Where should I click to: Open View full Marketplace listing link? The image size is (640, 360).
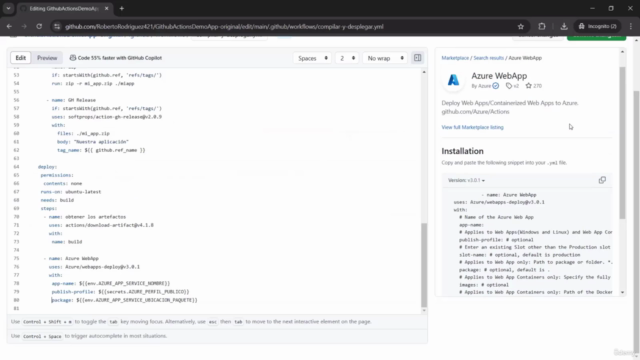click(x=473, y=127)
